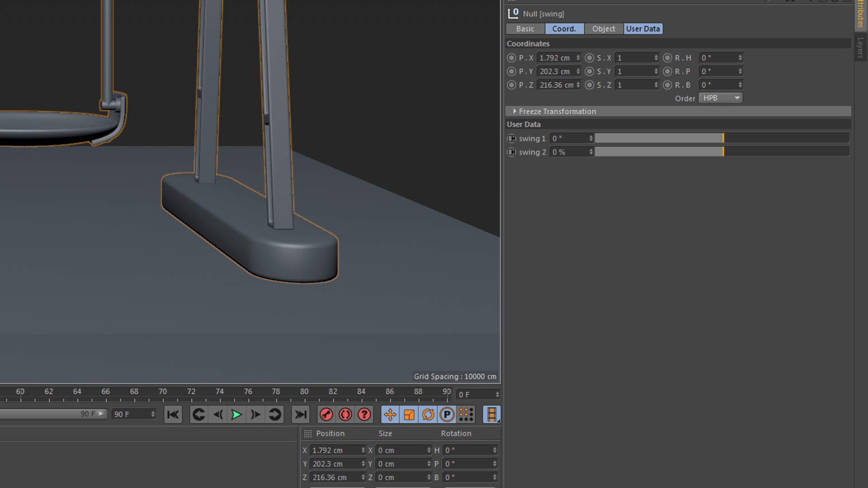Click the timeline range bar ending 90 F
The width and height of the screenshot is (868, 488).
53,414
